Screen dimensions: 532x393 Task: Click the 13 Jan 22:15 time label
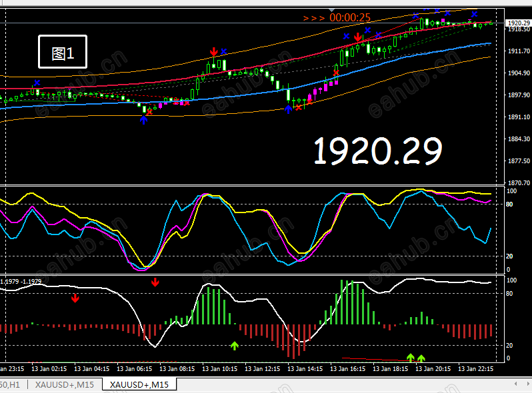[x=476, y=368]
